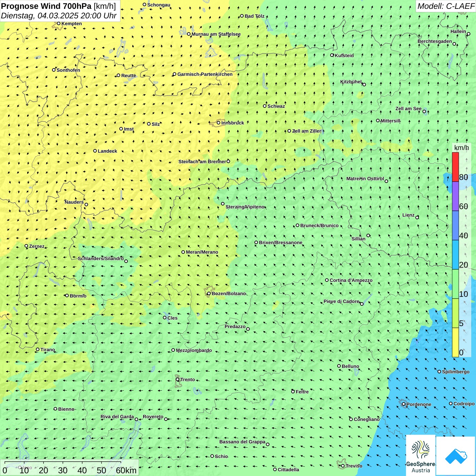The height and width of the screenshot is (476, 476).
Task: Click the 'Bassano del Grappa' label
Action: pos(242,442)
